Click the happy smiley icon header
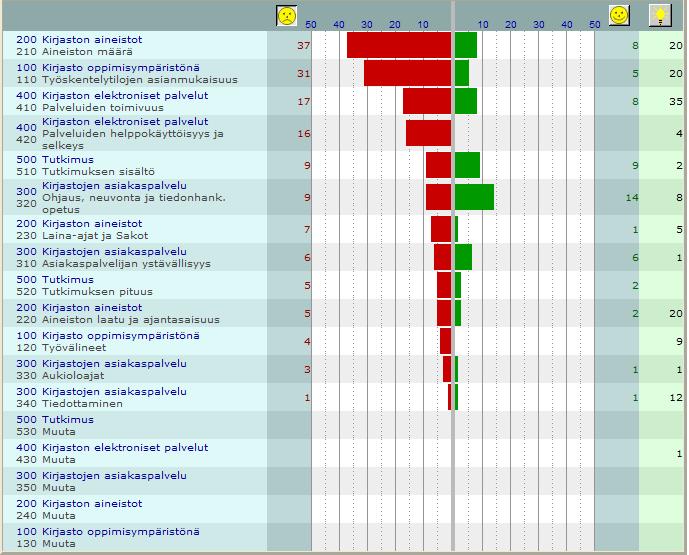The height and width of the screenshot is (555, 689). pyautogui.click(x=619, y=15)
